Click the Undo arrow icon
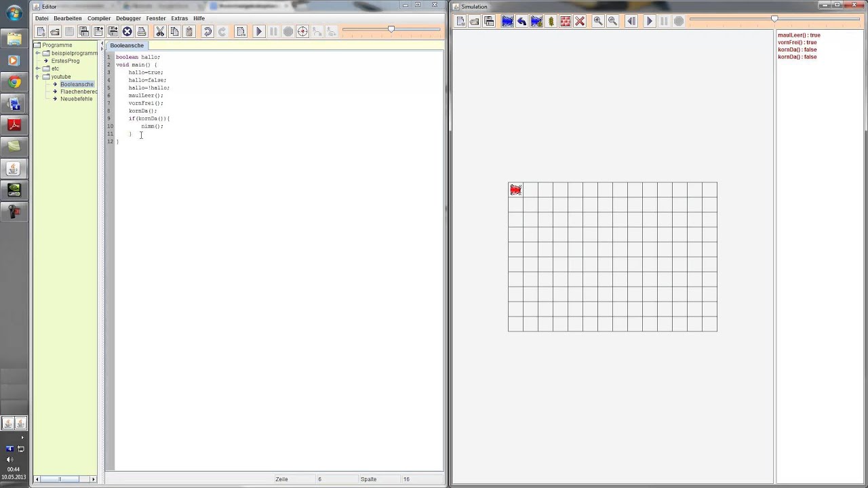The width and height of the screenshot is (868, 488). (208, 31)
